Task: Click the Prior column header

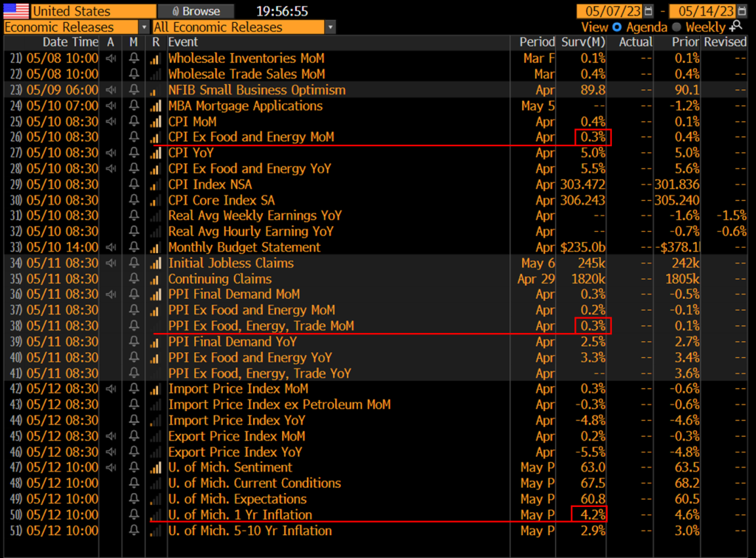Action: click(685, 42)
